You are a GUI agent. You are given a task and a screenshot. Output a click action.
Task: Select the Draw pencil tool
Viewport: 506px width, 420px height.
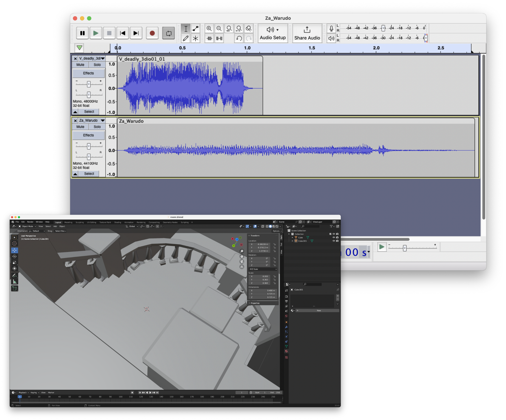[185, 38]
